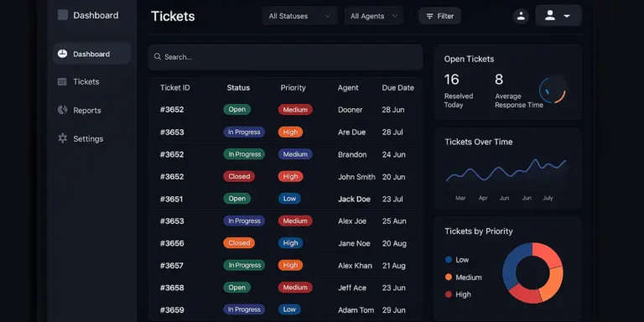The width and height of the screenshot is (644, 322).
Task: Open the All Statuses dropdown
Action: pyautogui.click(x=299, y=16)
